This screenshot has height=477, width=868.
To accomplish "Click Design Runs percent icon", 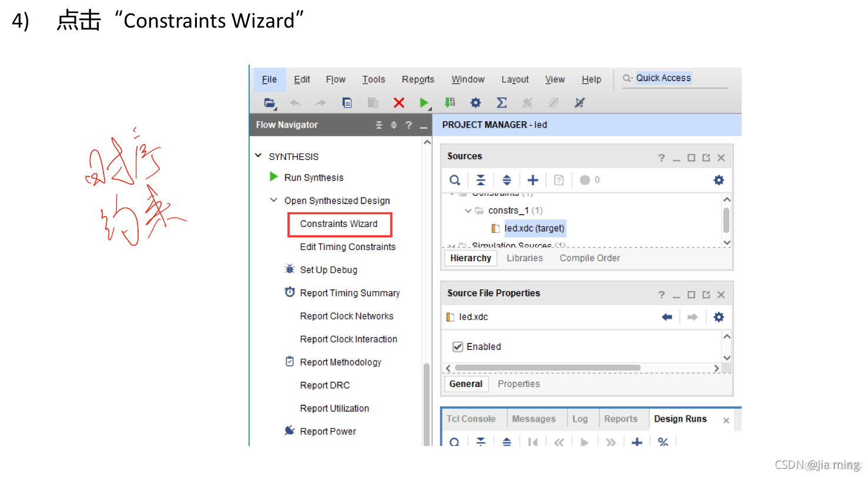I will coord(663,441).
